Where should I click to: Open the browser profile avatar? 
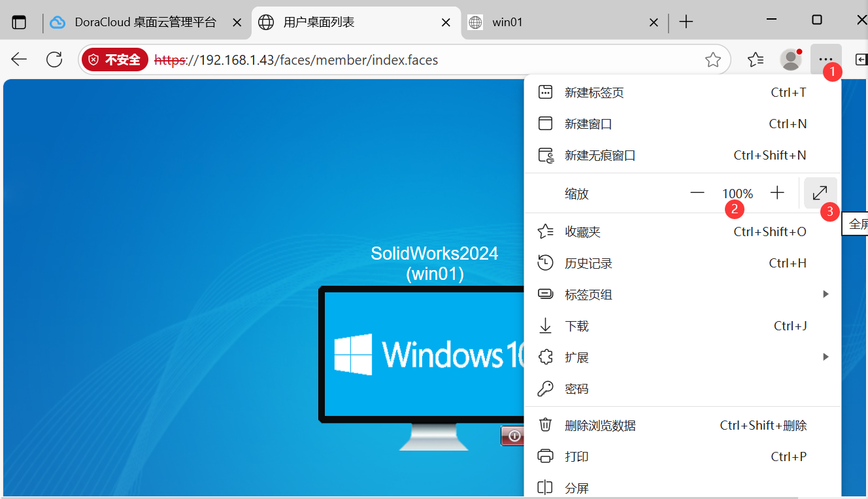790,59
